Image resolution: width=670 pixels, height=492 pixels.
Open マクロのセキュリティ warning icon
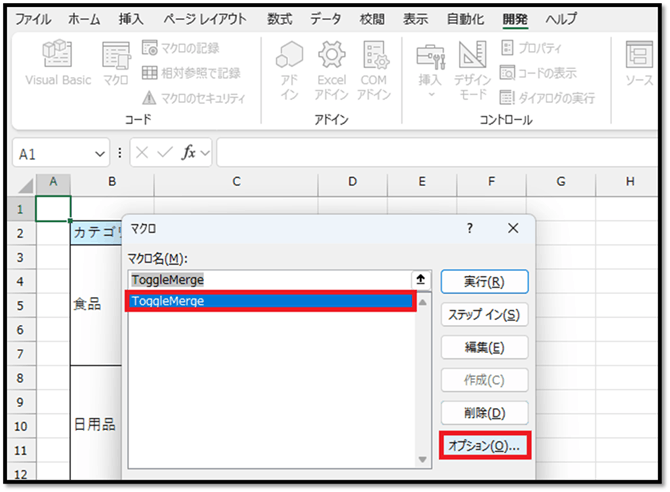150,97
